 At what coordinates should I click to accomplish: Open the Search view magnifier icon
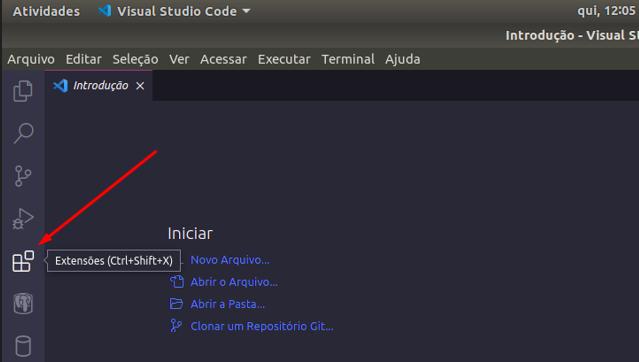point(23,133)
